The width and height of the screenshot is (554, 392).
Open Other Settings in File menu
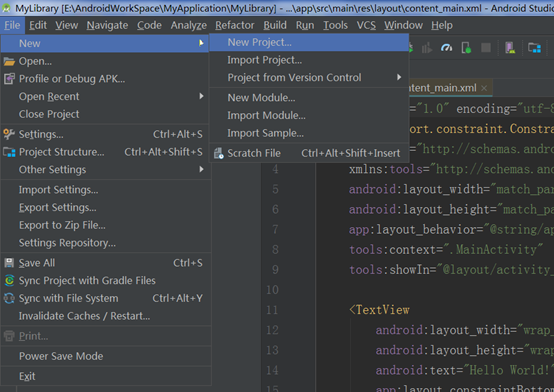tap(105, 169)
